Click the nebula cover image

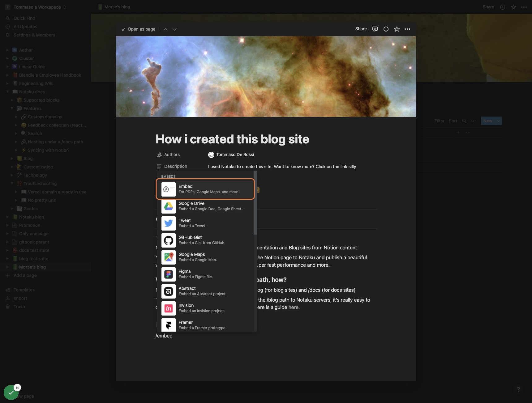[266, 76]
